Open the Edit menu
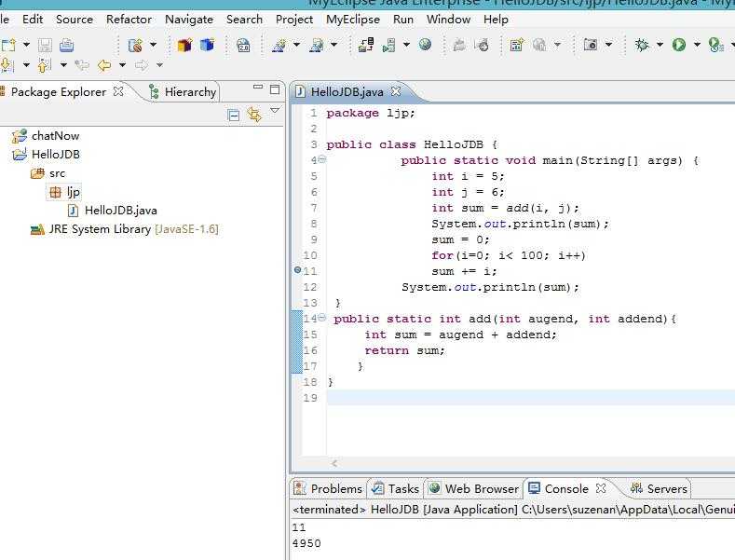Image resolution: width=735 pixels, height=560 pixels. 33,20
